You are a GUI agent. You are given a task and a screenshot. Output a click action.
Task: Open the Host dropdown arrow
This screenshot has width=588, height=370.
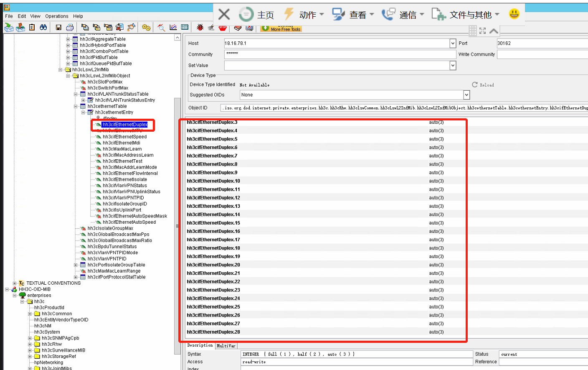coord(453,43)
